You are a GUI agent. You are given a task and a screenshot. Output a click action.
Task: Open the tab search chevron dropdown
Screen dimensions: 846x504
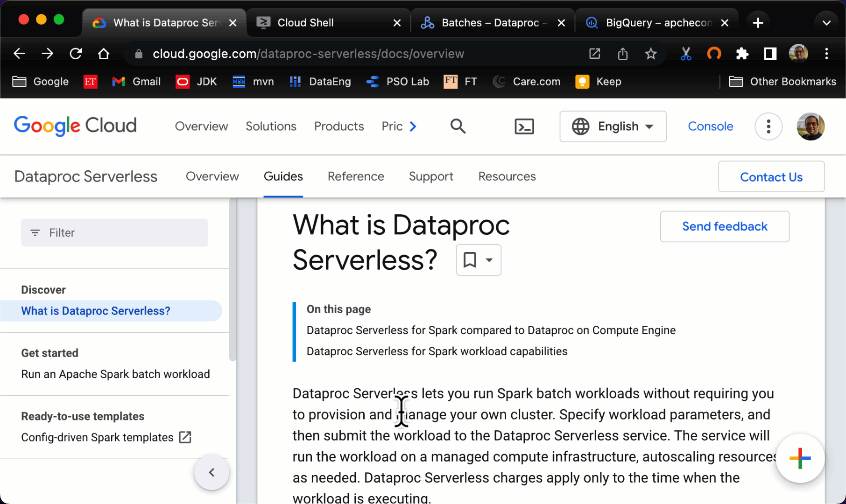pos(826,22)
